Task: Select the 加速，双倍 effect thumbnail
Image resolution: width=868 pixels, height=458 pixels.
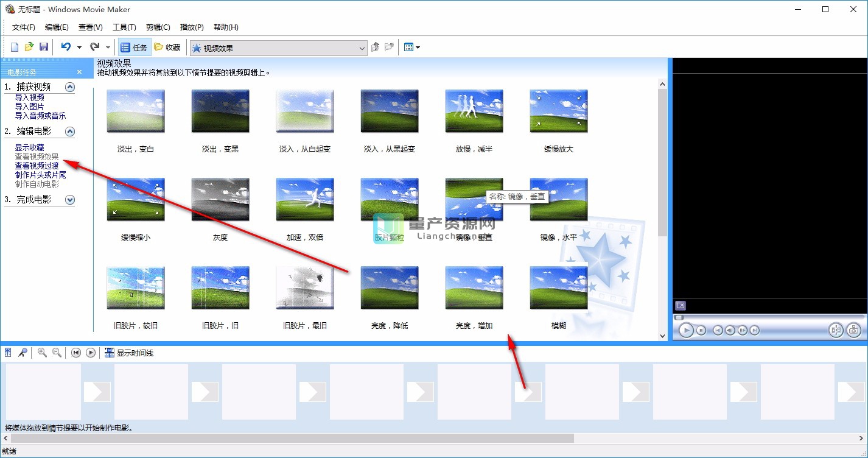Action: coord(304,199)
